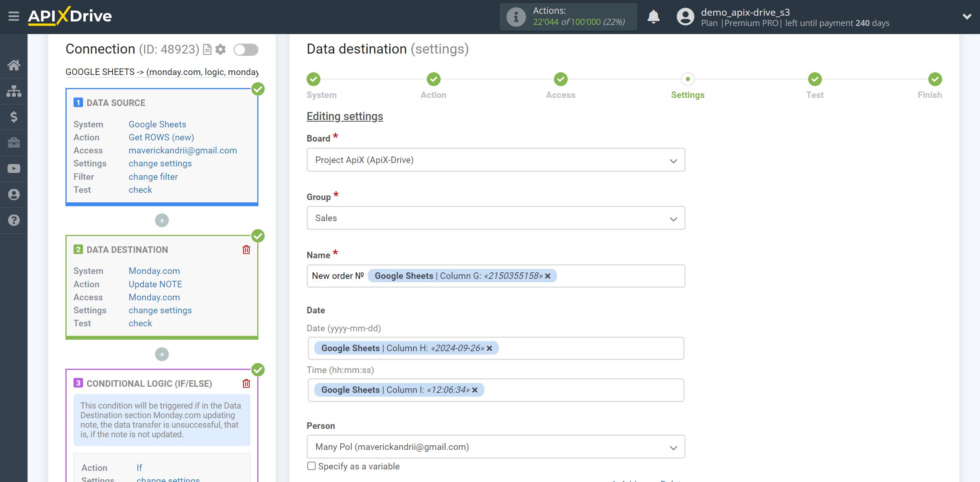Open the help question mark icon
Image resolution: width=980 pixels, height=482 pixels.
14,220
